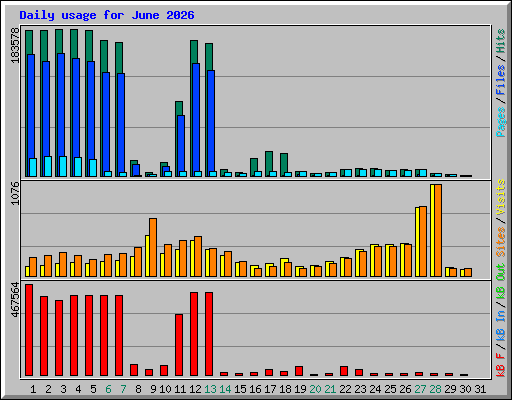512x400 pixels.
Task: Click day 15 on the x-axis
Action: [240, 389]
